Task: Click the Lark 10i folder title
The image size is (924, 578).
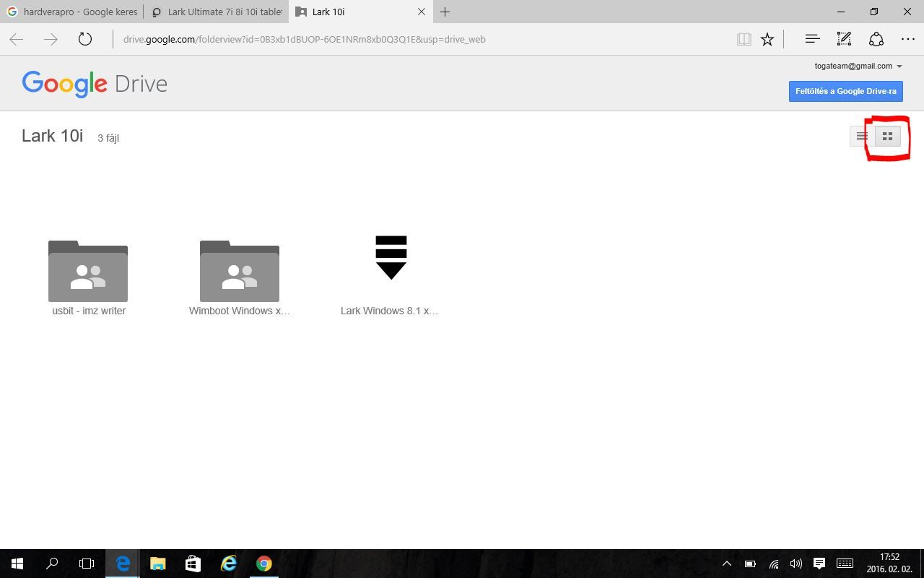Action: click(x=53, y=136)
